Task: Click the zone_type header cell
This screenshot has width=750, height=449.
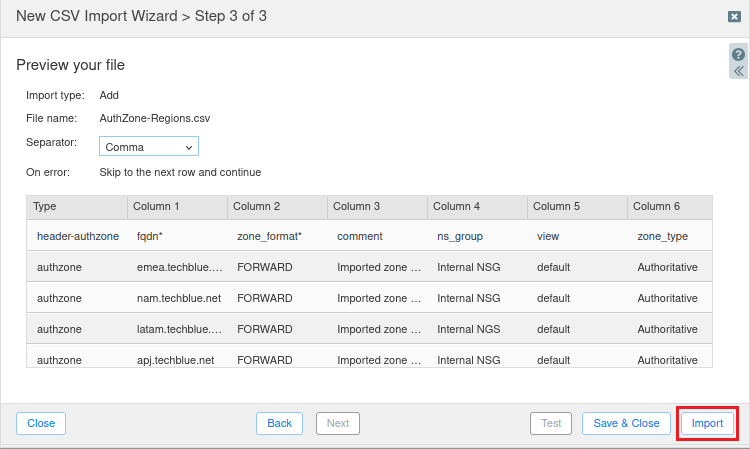Action: click(662, 236)
